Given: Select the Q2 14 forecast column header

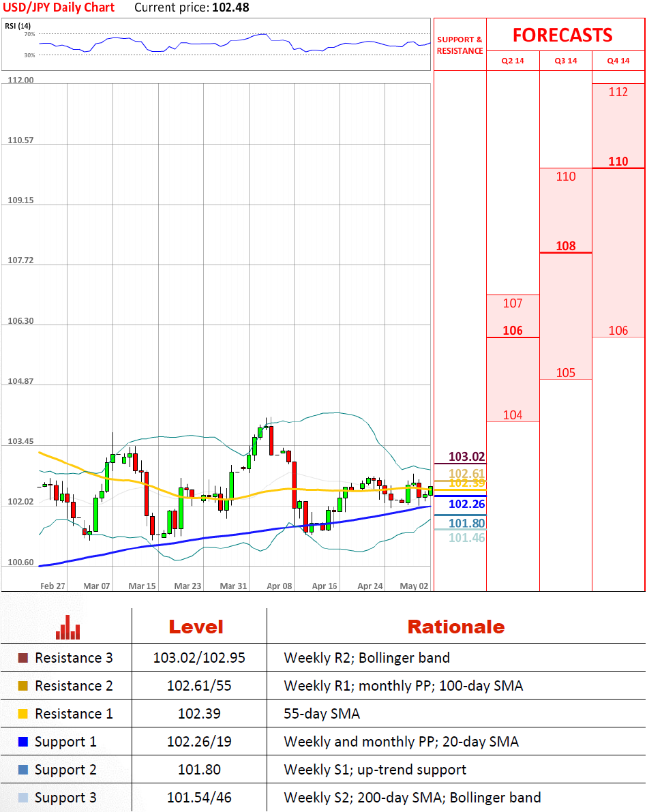Looking at the screenshot, I should [x=512, y=61].
